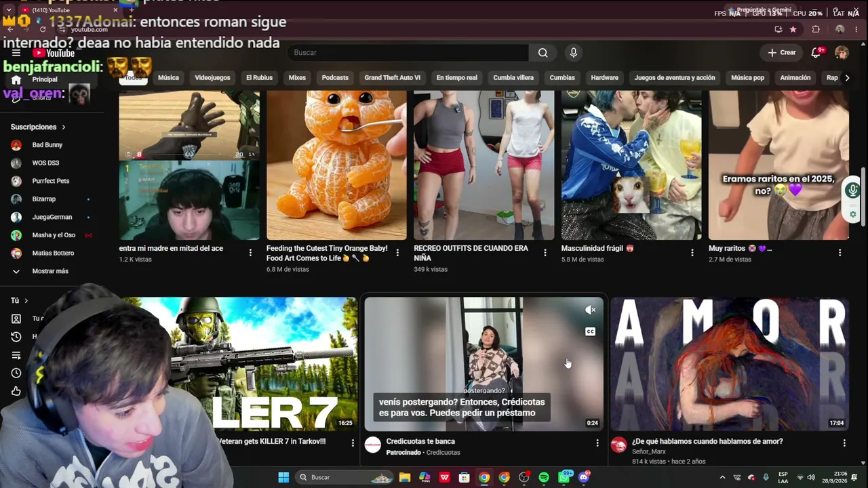Click the Windows taskbar Buscar box
The height and width of the screenshot is (488, 868).
point(344,477)
